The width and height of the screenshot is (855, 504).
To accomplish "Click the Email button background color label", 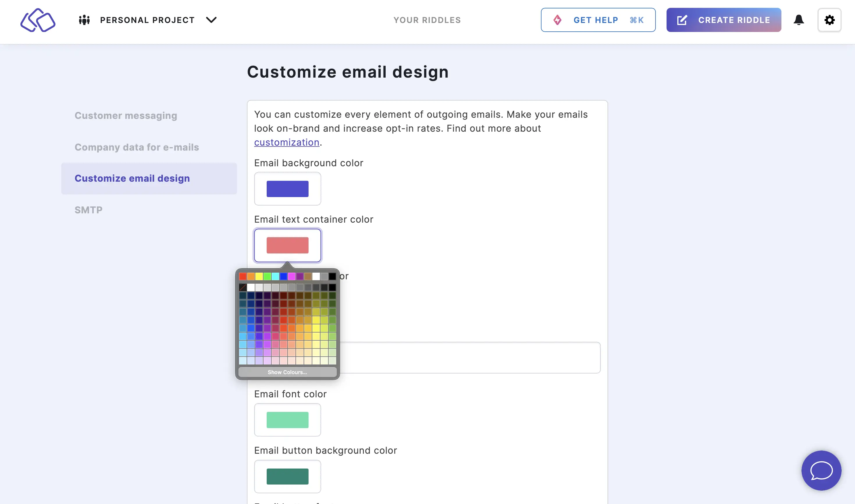I will tap(325, 450).
